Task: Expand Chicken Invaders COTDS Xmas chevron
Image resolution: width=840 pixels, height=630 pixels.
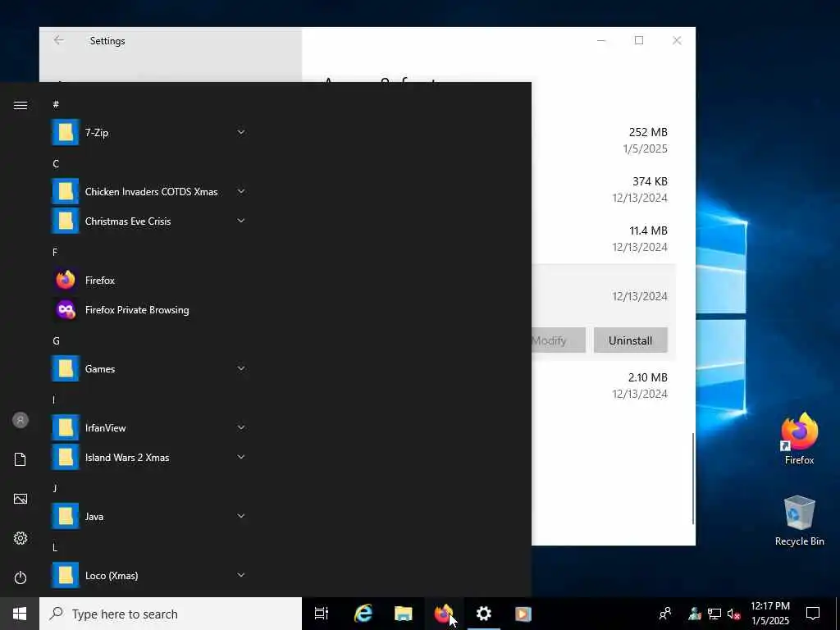Action: click(241, 191)
